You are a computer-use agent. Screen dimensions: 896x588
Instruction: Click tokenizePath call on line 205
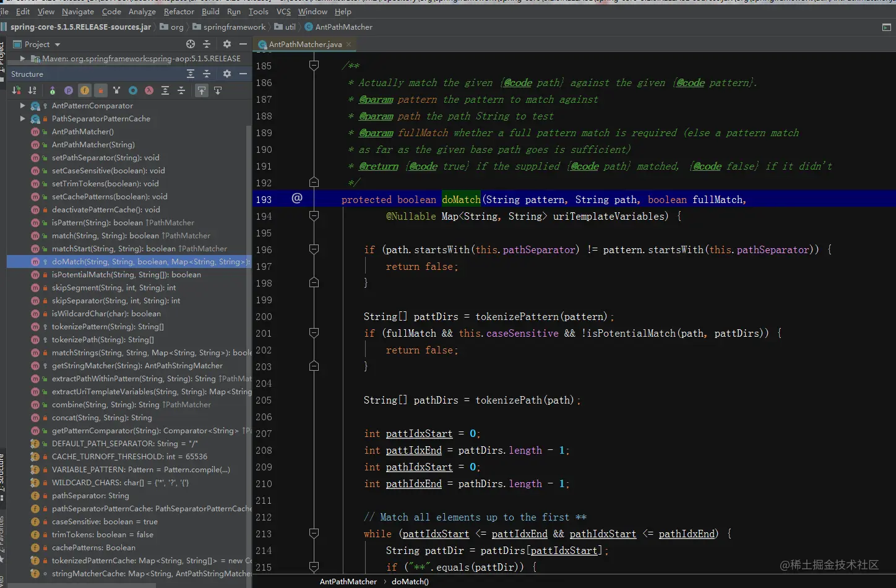pyautogui.click(x=509, y=400)
